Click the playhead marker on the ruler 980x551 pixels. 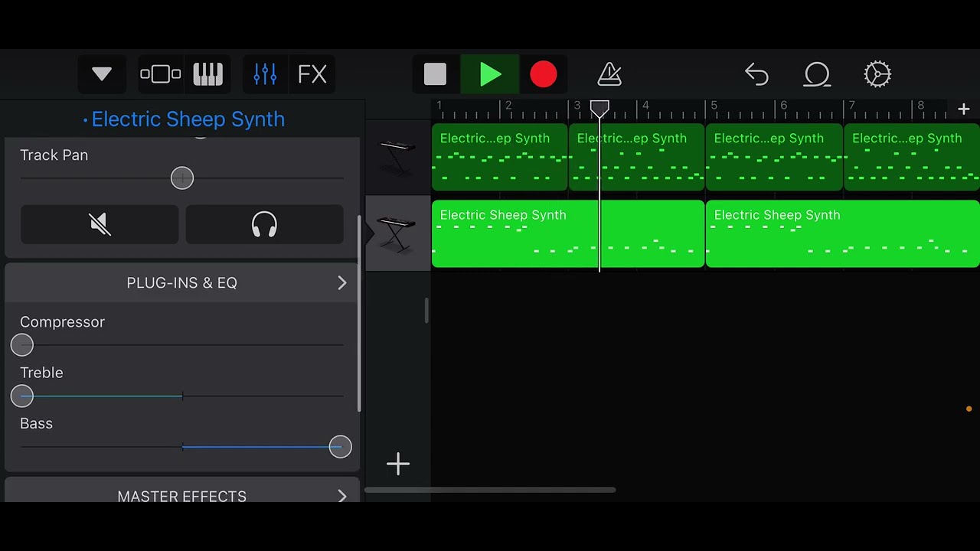pyautogui.click(x=599, y=109)
